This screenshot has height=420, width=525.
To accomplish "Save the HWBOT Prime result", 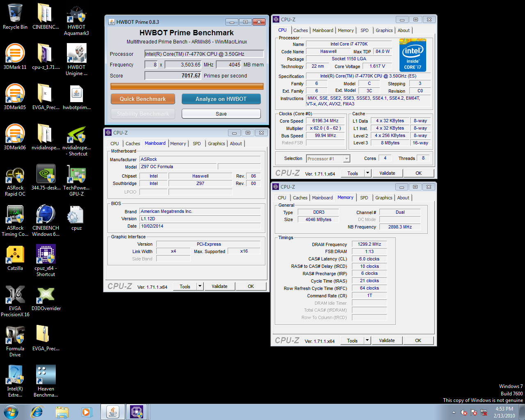I will [221, 114].
